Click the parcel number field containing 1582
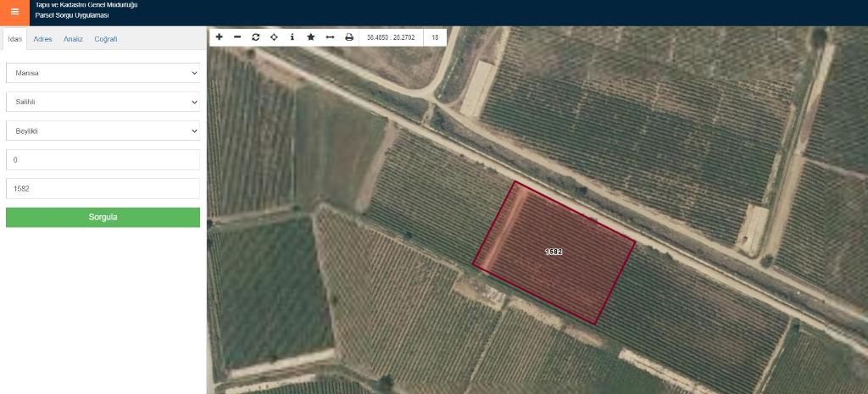This screenshot has width=868, height=394. pos(103,188)
